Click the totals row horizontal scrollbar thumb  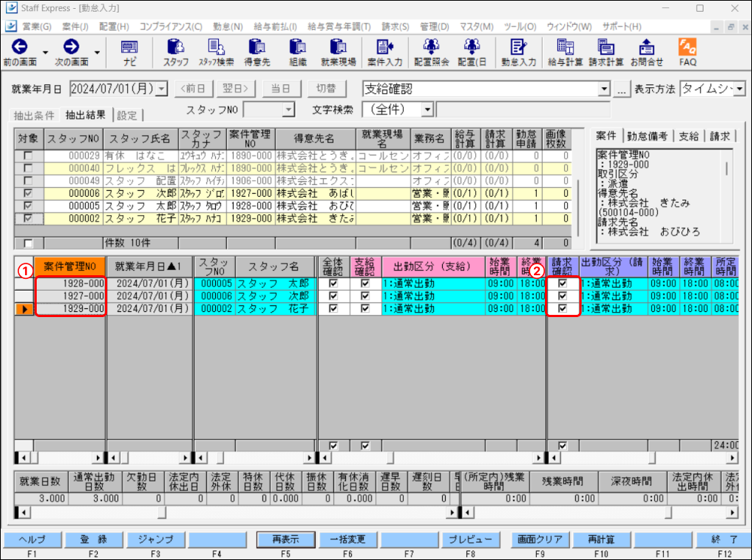[162, 513]
